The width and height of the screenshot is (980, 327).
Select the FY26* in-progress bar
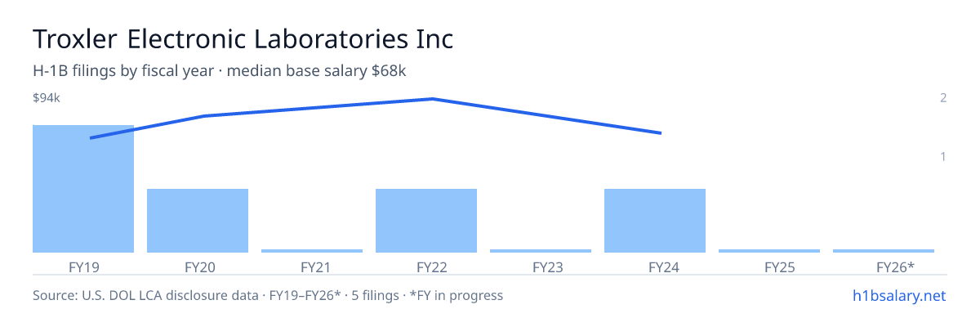884,251
